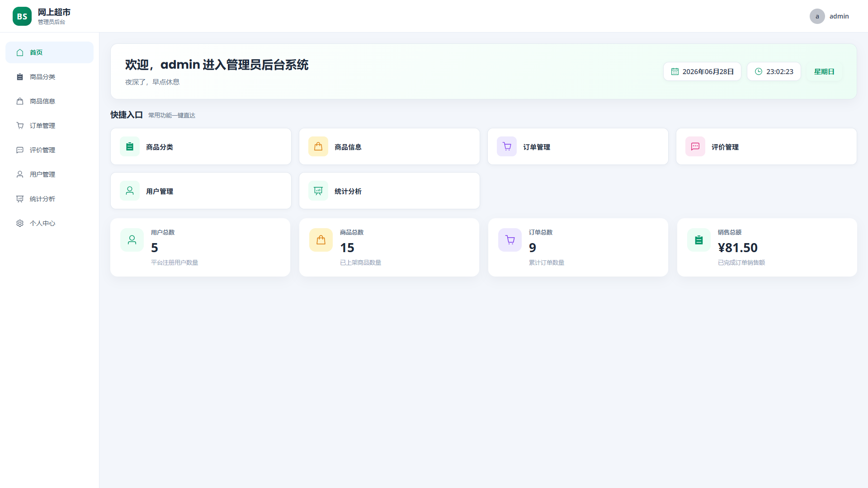Click the clipboard icon beside sidebar 商品分类
The width and height of the screenshot is (868, 488).
point(20,77)
